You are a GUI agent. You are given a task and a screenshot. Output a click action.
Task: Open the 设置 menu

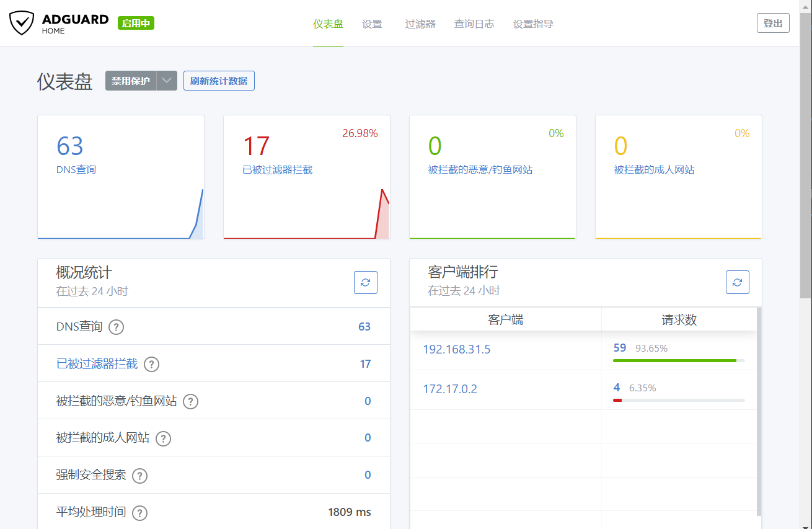click(372, 24)
